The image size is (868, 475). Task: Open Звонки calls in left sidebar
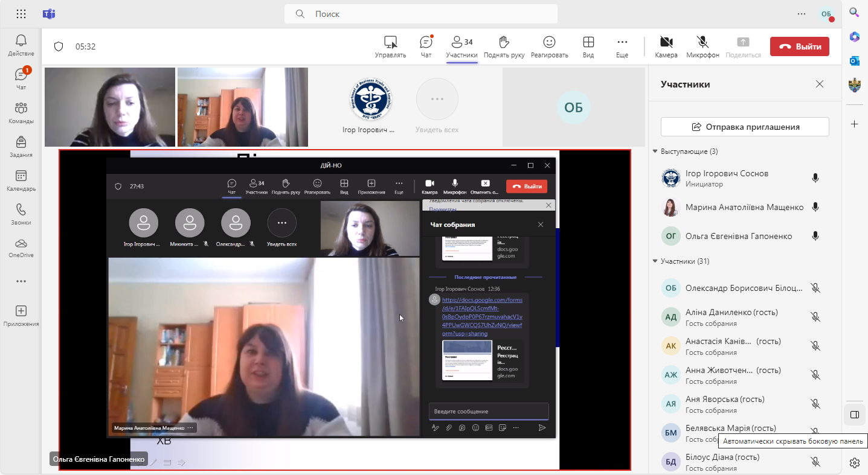[21, 214]
